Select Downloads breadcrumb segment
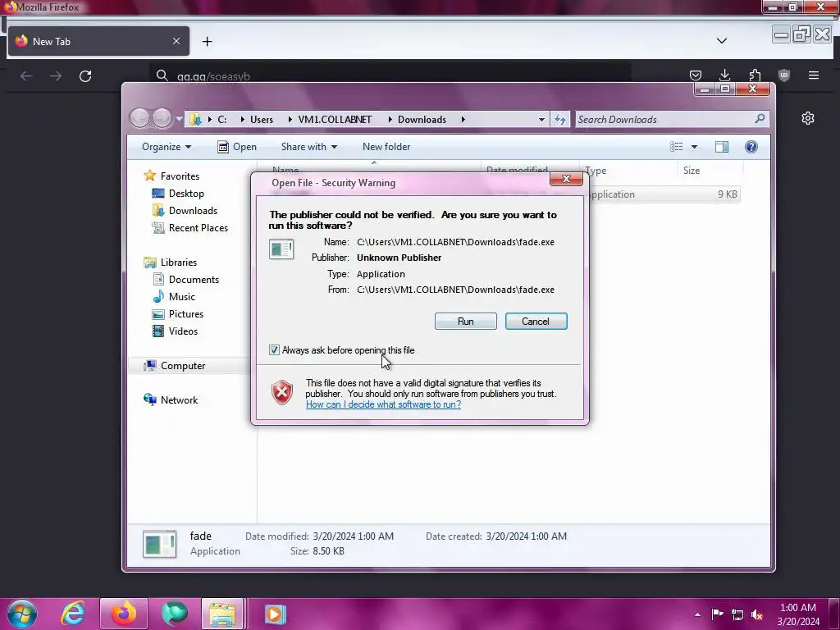This screenshot has height=630, width=840. tap(422, 120)
